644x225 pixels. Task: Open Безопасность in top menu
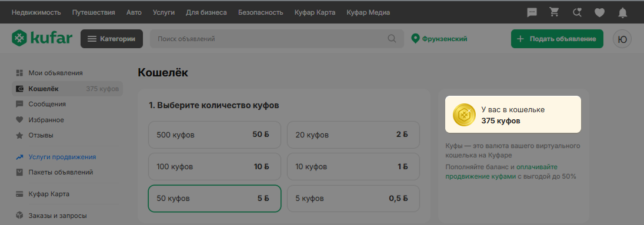(x=261, y=12)
